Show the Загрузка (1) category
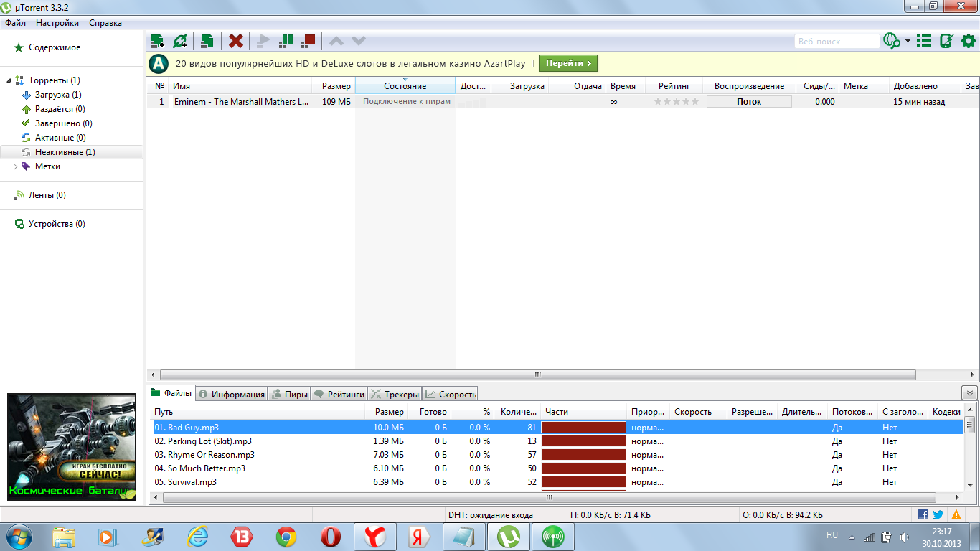Viewport: 980px width, 551px height. click(58, 95)
